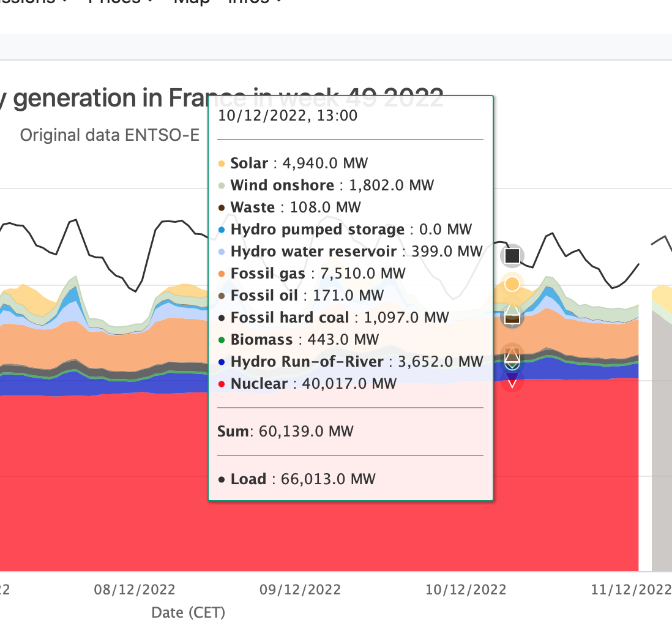Click the Date (CET) axis title

pyautogui.click(x=189, y=612)
